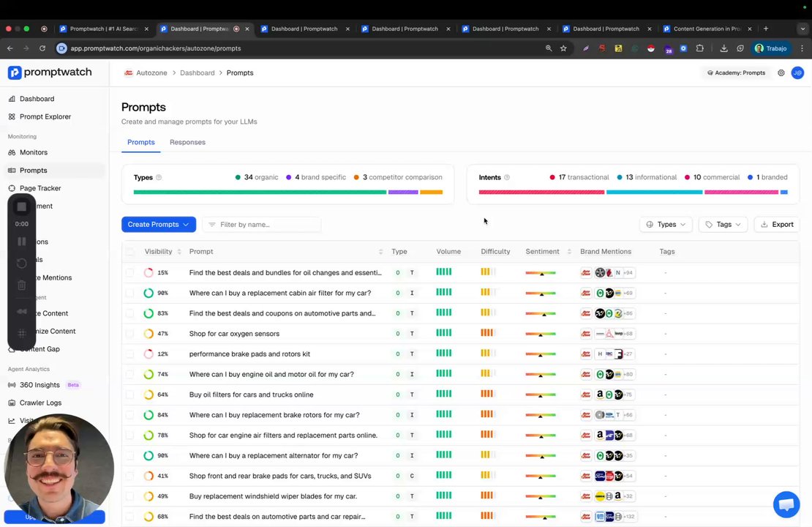
Task: Bookmark this page with star icon
Action: click(563, 48)
